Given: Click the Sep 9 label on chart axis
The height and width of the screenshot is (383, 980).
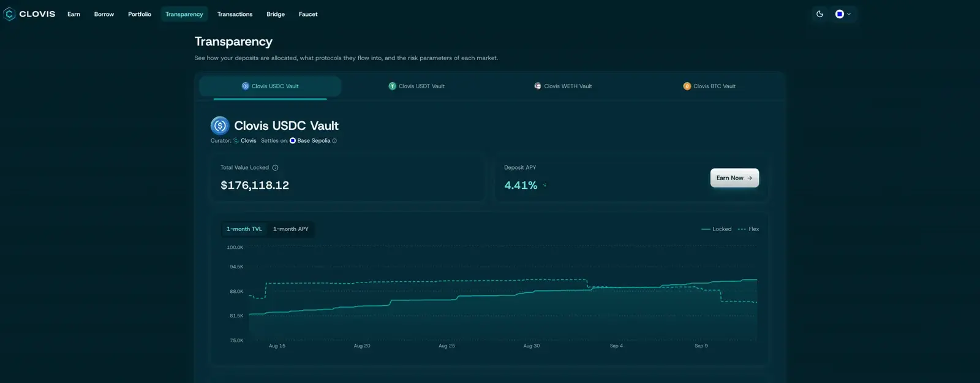Looking at the screenshot, I should [701, 346].
